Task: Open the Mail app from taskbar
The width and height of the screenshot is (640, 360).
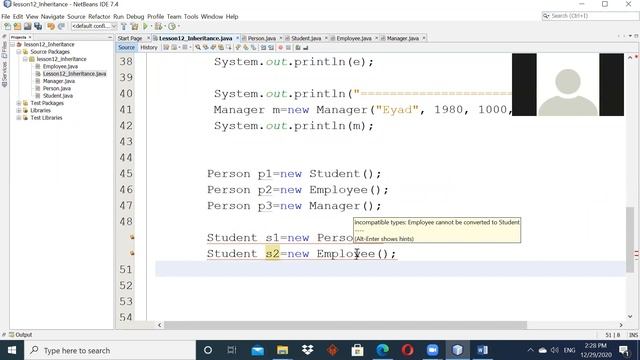Action: point(258,350)
